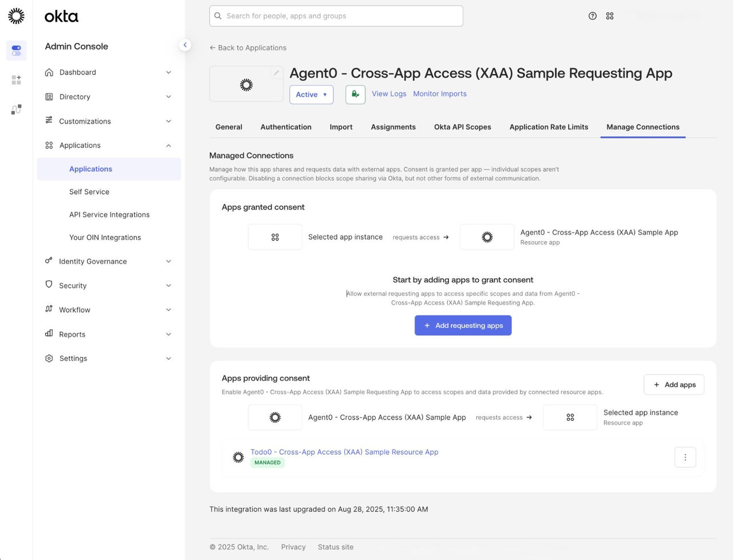Click inside the search bar
The image size is (733, 560).
pyautogui.click(x=336, y=15)
